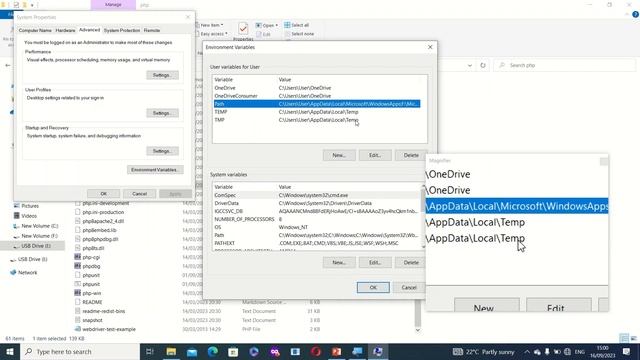640x360 pixels.
Task: Select the NUMBER_OF_PROCESSORS system variable
Action: pos(316,219)
